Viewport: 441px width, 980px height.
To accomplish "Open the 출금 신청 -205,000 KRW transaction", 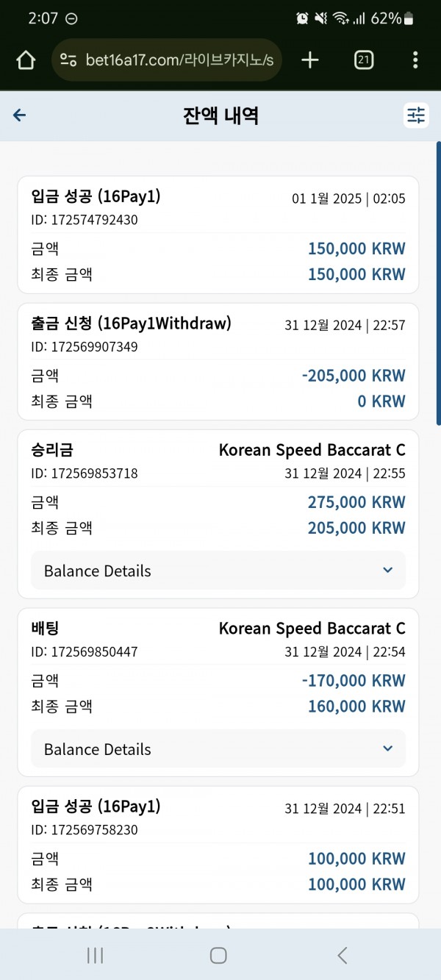I will click(218, 362).
